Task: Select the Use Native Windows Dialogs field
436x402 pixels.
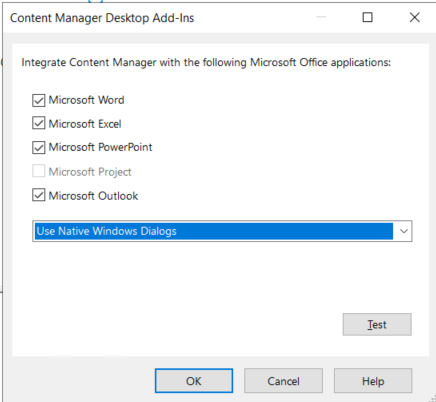Action: pos(222,231)
